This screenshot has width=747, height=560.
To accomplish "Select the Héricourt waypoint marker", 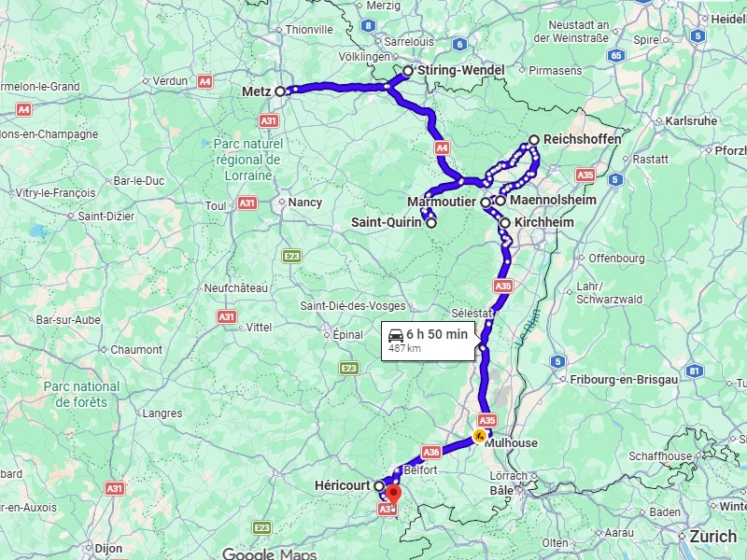I will 379,486.
